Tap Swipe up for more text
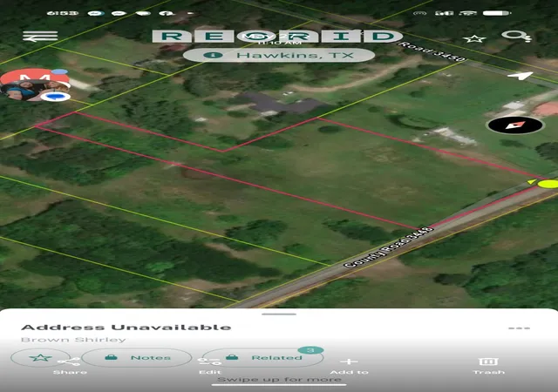 click(x=279, y=380)
